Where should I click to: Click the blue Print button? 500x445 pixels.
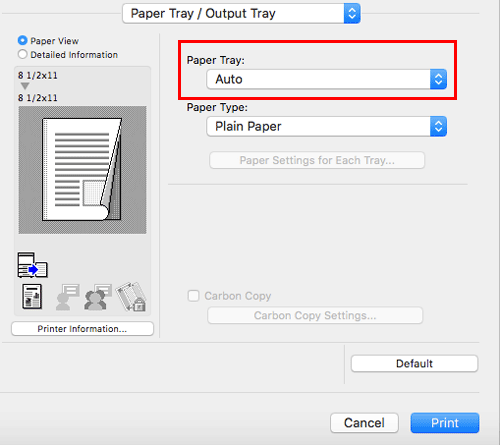coord(445,423)
